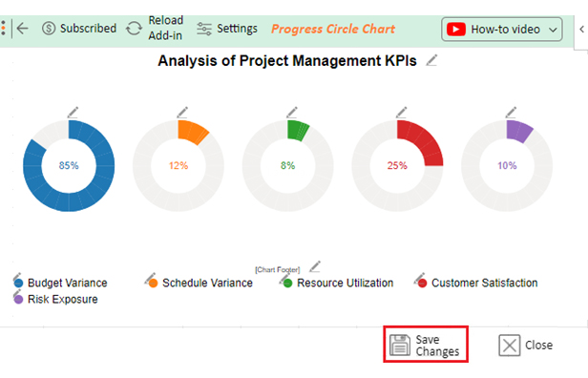
Task: Edit the chart title with pencil icon
Action: pos(431,60)
